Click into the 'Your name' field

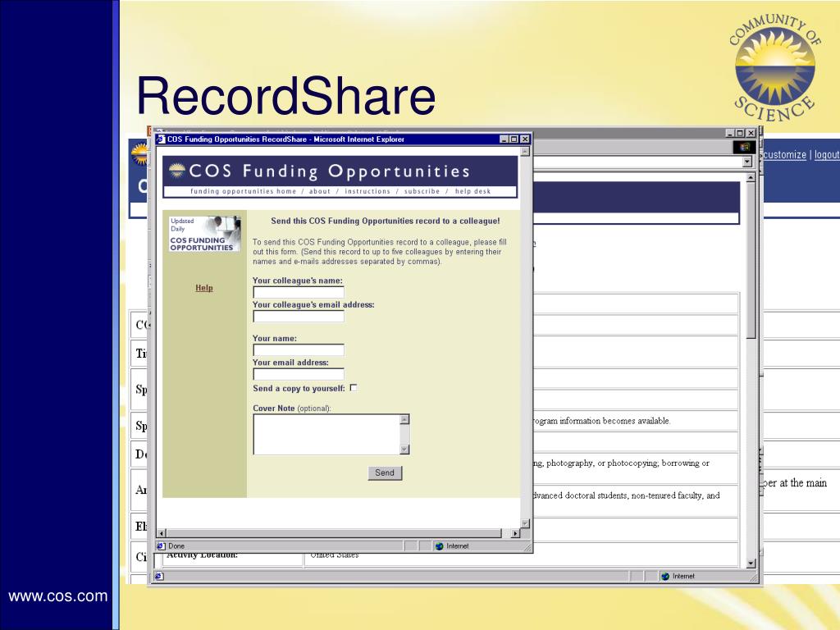[x=299, y=349]
